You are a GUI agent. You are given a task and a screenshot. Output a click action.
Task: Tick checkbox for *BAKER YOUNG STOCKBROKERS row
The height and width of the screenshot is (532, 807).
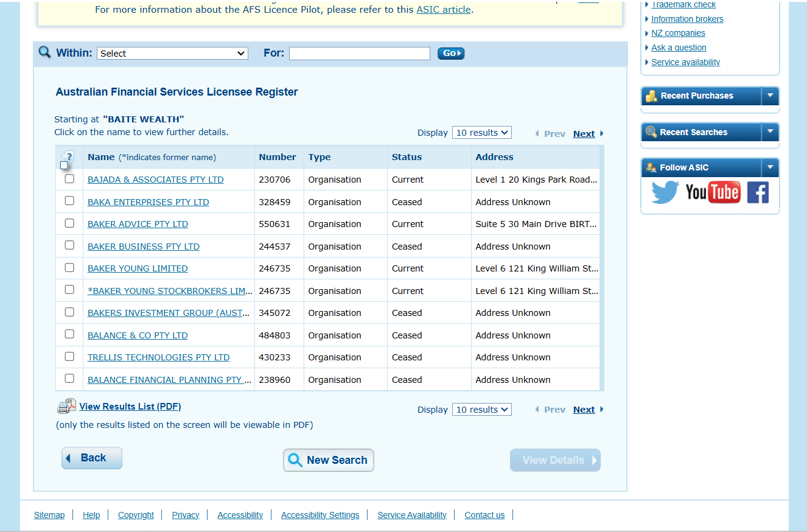tap(69, 290)
